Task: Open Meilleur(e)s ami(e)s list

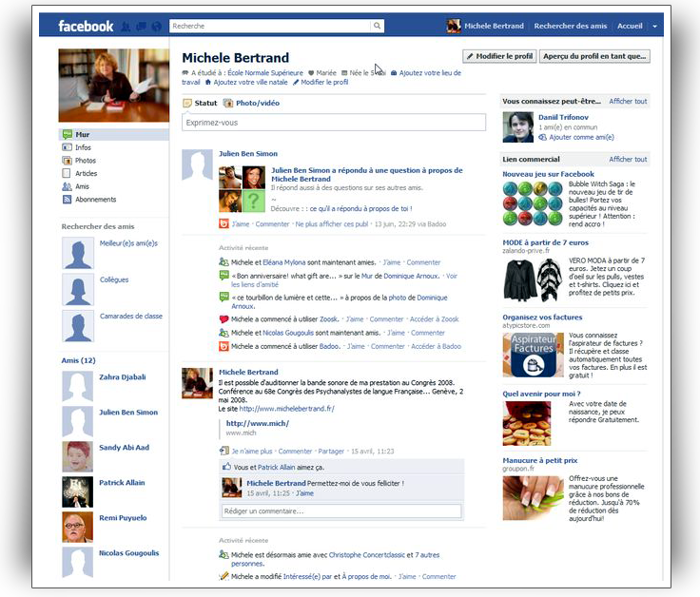Action: click(x=128, y=243)
